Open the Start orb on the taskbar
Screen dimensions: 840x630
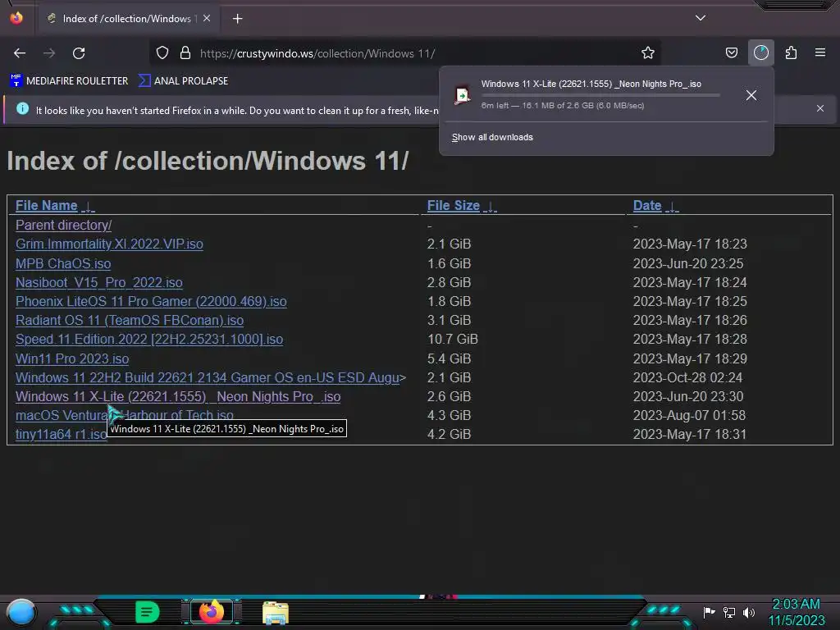pyautogui.click(x=21, y=612)
